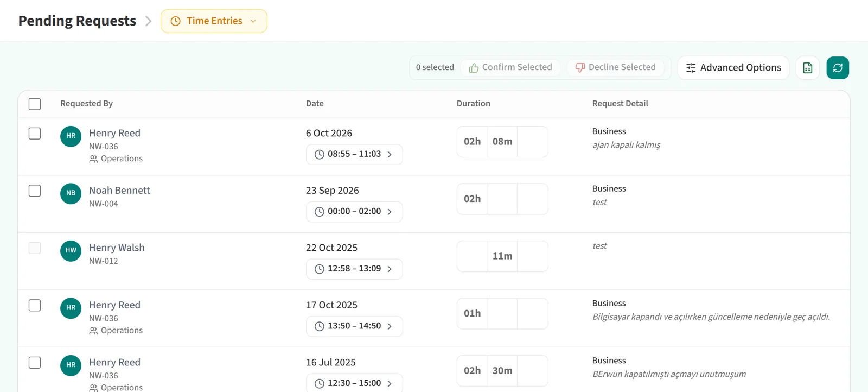Click the 0 selected counter
Screen dimensions: 868x392
click(435, 67)
